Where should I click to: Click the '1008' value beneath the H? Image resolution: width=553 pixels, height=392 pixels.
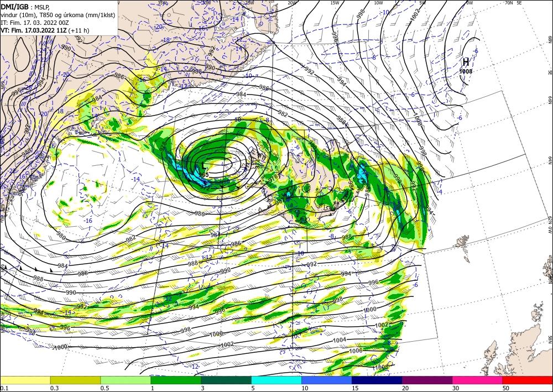(x=466, y=71)
